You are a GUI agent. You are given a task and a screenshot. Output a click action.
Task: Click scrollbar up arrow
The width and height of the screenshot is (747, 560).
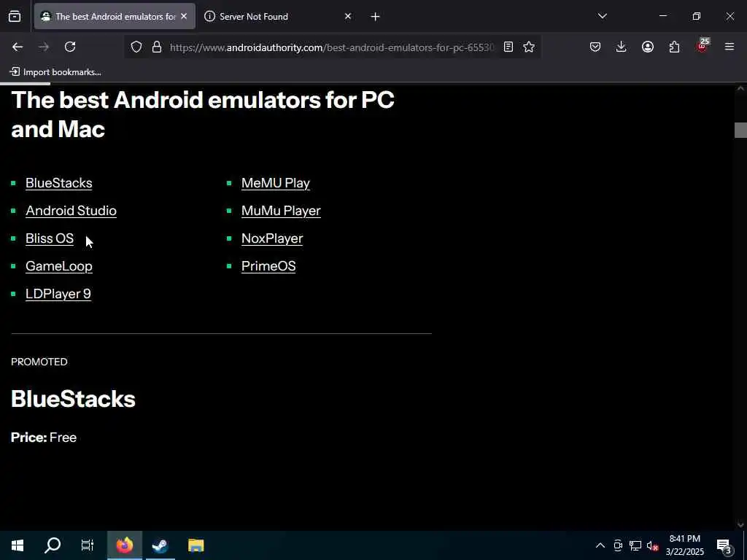coord(740,88)
